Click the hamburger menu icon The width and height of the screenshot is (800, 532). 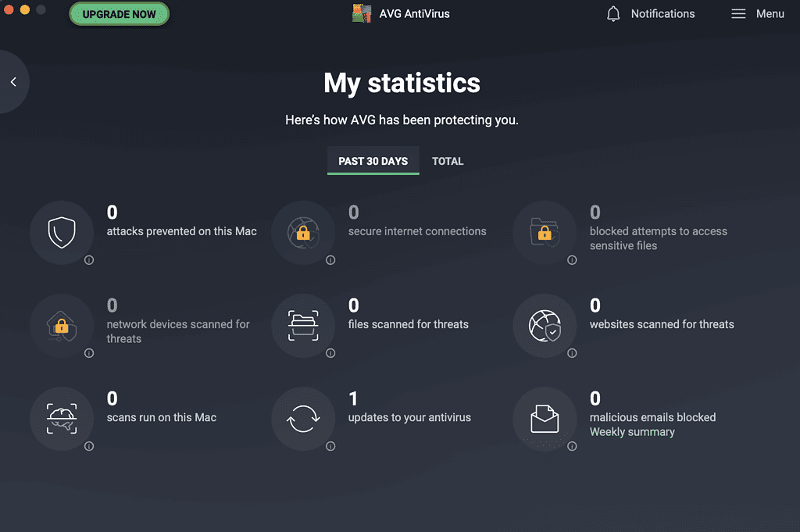738,14
